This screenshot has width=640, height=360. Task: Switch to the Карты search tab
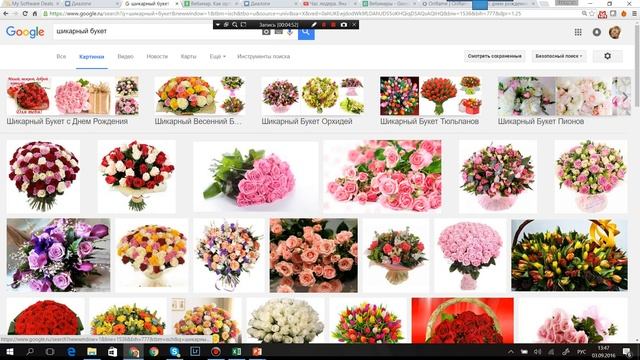click(x=189, y=56)
